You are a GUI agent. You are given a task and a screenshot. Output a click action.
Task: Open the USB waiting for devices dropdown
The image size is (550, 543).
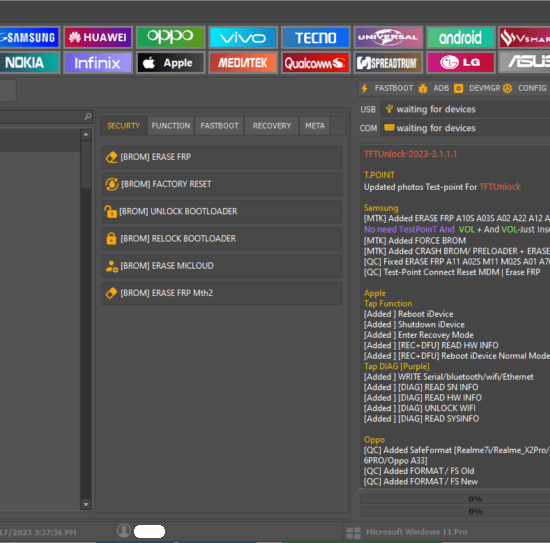465,109
